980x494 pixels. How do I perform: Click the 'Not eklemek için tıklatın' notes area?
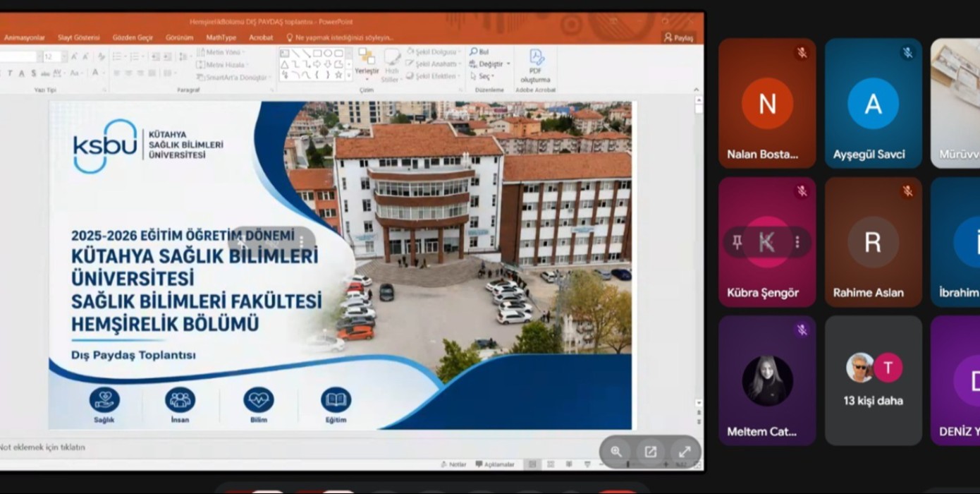tap(42, 447)
